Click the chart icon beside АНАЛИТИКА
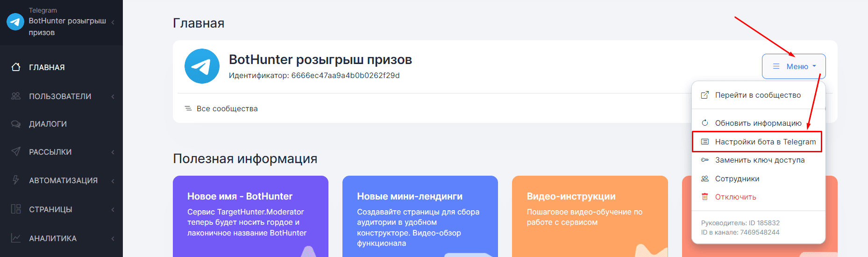The width and height of the screenshot is (868, 257). pyautogui.click(x=16, y=238)
